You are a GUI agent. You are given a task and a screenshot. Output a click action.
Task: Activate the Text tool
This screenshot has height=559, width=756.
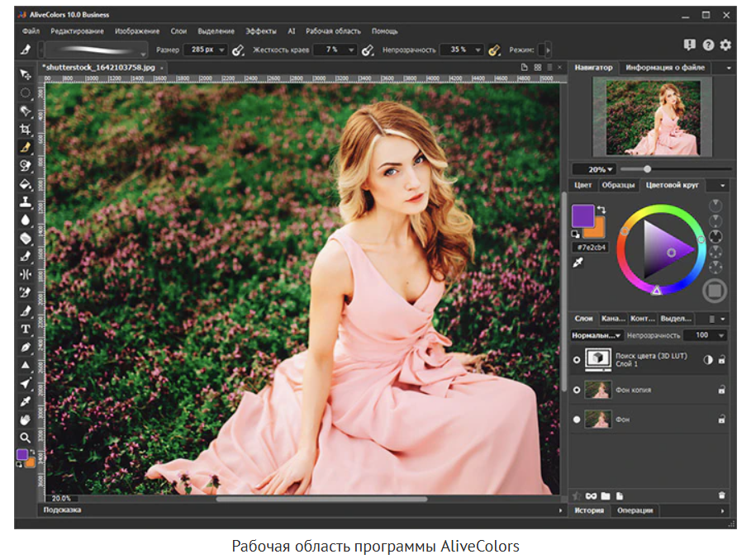click(x=25, y=329)
